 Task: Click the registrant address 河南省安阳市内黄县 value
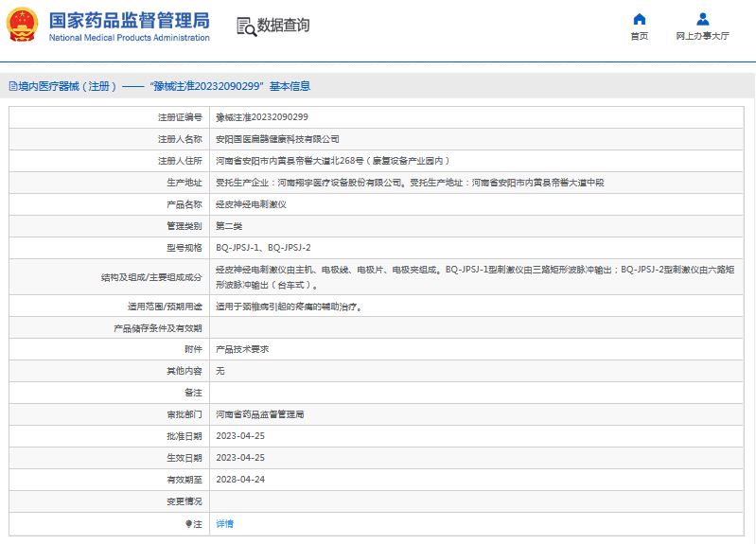(333, 161)
